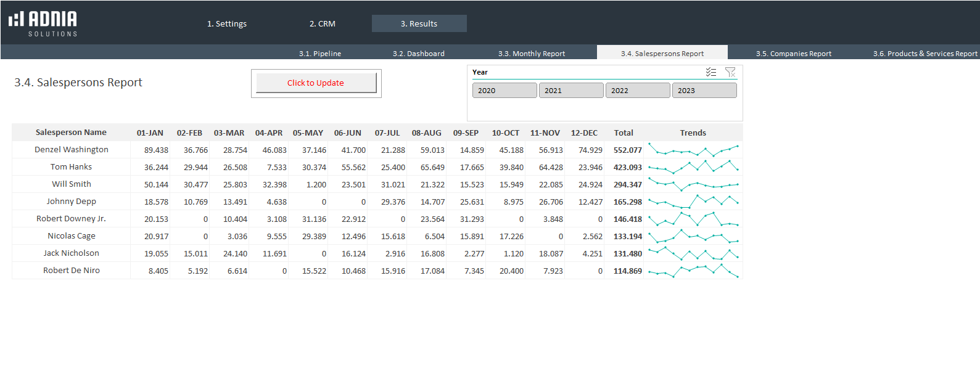Open the 3.5. Companies Report tab
This screenshot has width=980, height=368.
[794, 54]
